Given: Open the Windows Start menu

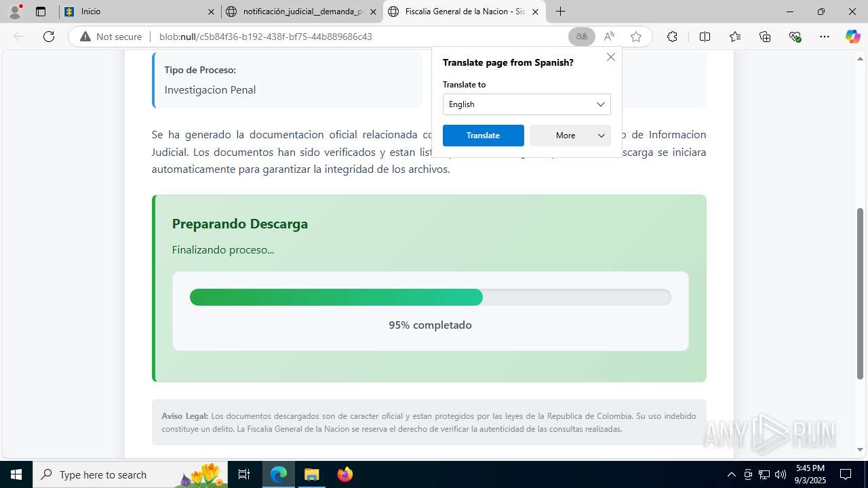Looking at the screenshot, I should 16,474.
